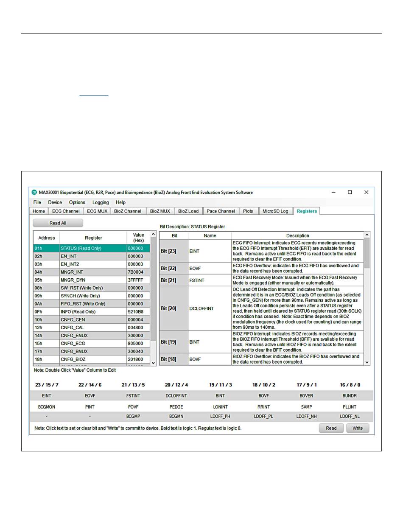Open the MicroSD Log tab
The width and height of the screenshot is (403, 532).
pyautogui.click(x=275, y=211)
